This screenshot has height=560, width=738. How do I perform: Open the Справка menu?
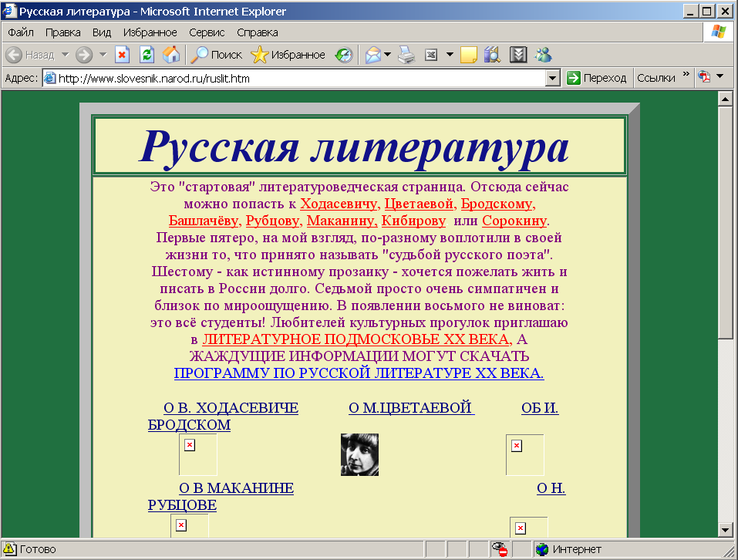coord(258,32)
